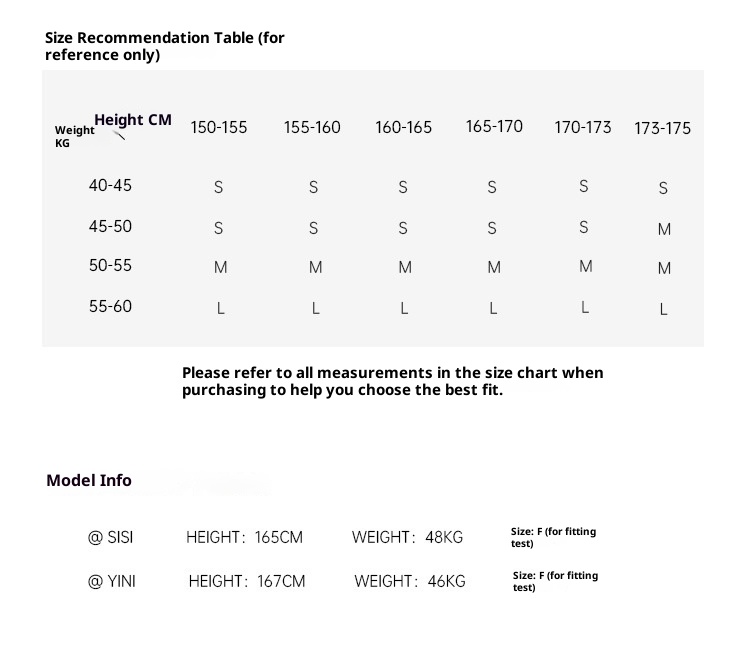The image size is (750, 645).
Task: Select the Height CM header label
Action: 134,120
